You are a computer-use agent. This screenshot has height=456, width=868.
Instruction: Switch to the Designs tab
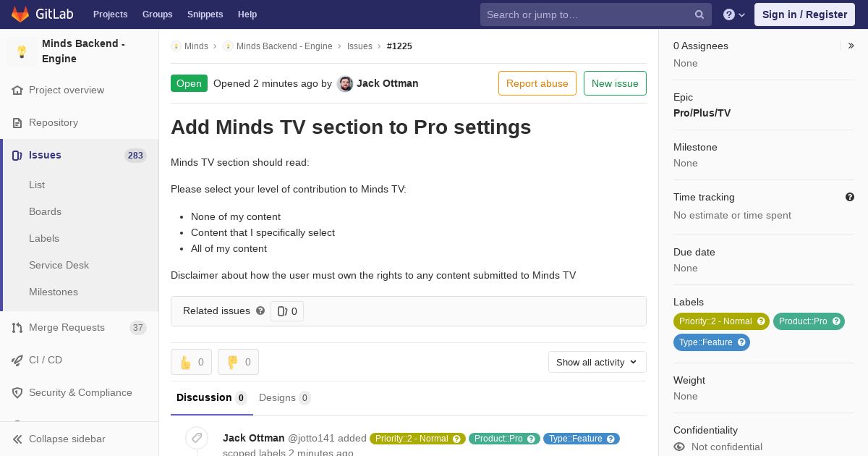[x=285, y=398]
